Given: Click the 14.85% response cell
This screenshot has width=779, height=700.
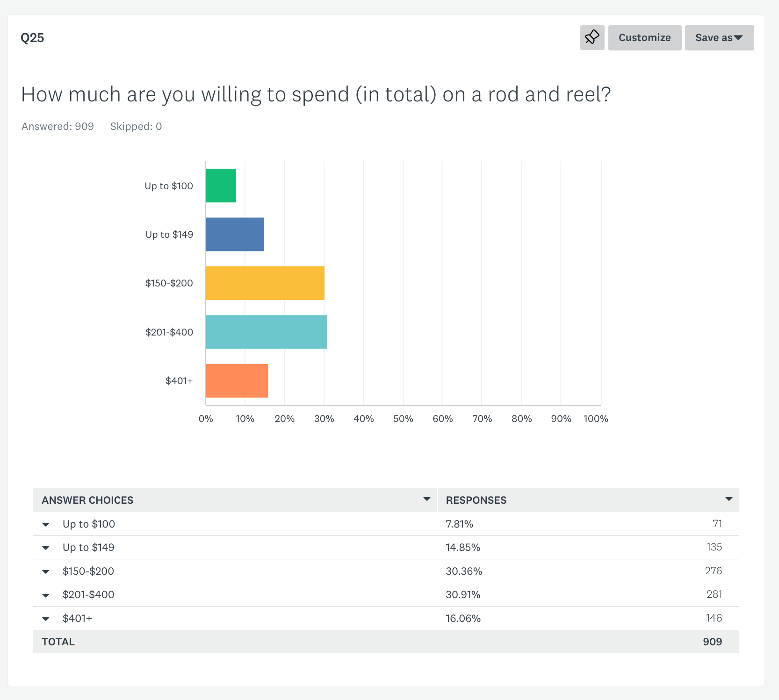Looking at the screenshot, I should [x=463, y=547].
